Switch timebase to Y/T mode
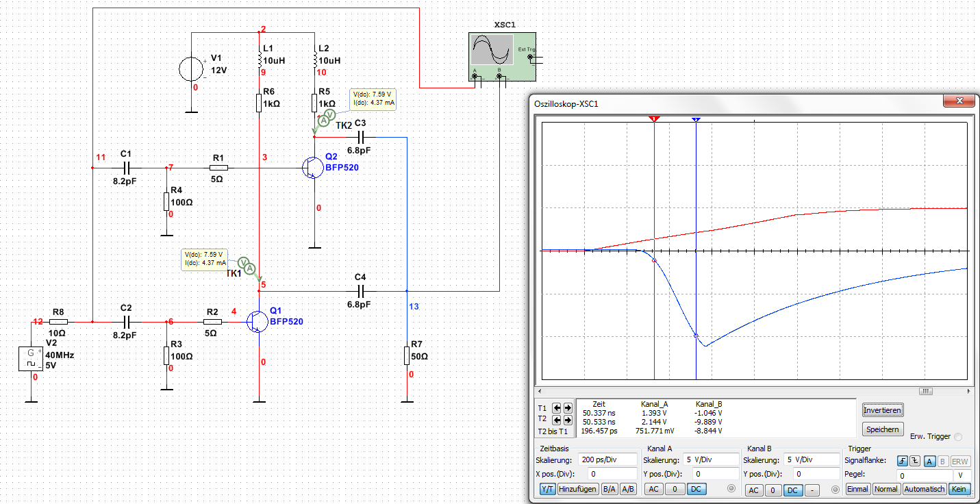The width and height of the screenshot is (980, 504). coord(548,490)
